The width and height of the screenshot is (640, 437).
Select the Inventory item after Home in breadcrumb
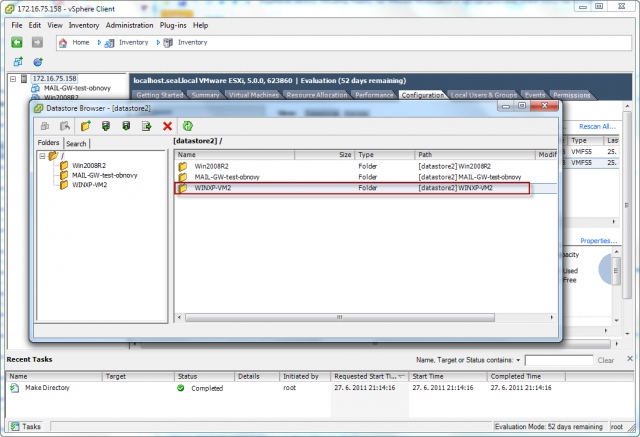pyautogui.click(x=133, y=42)
